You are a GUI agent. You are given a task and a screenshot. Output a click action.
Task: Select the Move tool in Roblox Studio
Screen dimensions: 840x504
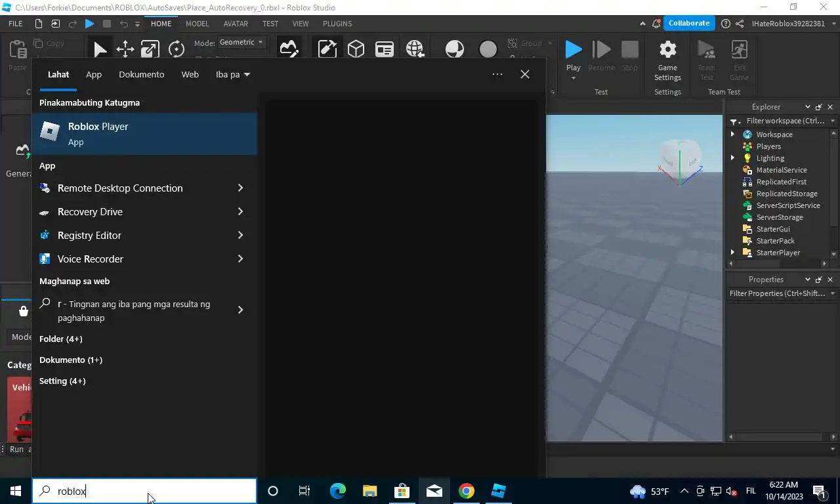pos(125,50)
